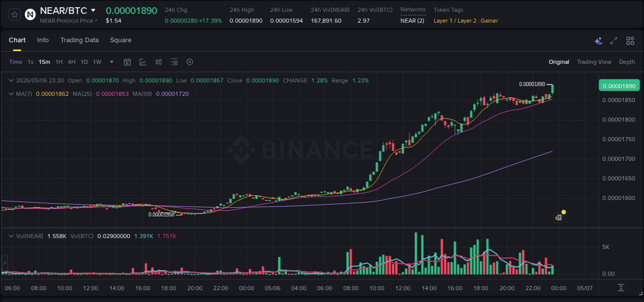Select the 1s interval
This screenshot has width=644, height=302.
pos(30,62)
